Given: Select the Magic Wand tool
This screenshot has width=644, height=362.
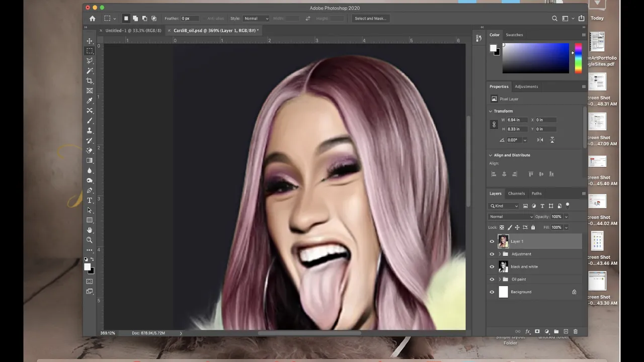Looking at the screenshot, I should tap(90, 71).
